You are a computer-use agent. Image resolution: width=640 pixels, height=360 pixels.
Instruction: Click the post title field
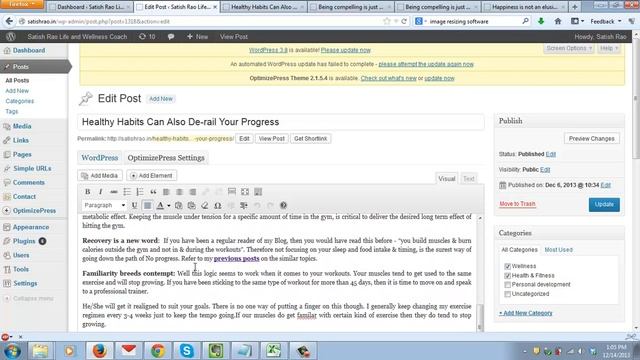click(x=281, y=122)
